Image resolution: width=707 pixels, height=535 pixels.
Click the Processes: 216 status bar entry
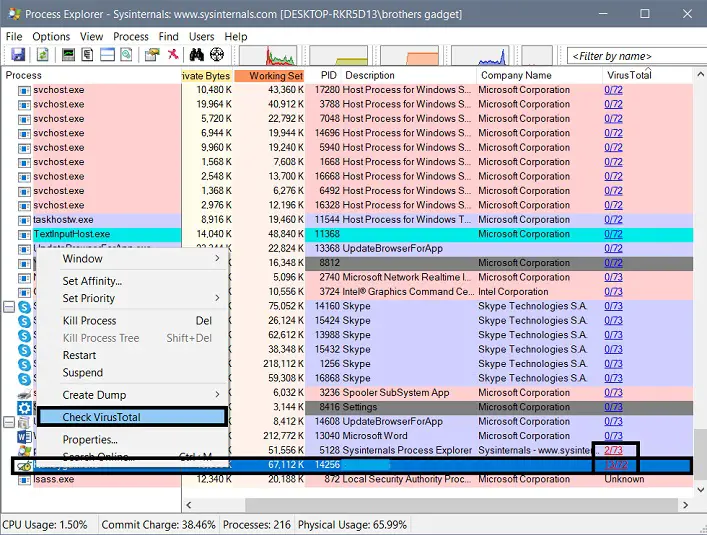tap(257, 525)
